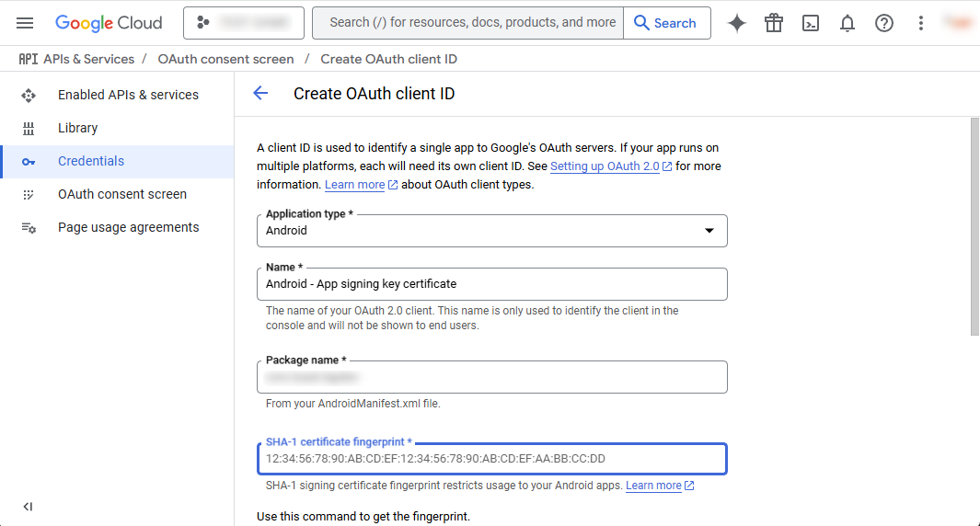This screenshot has height=526, width=980.
Task: Click the Library grid icon
Action: pos(29,129)
